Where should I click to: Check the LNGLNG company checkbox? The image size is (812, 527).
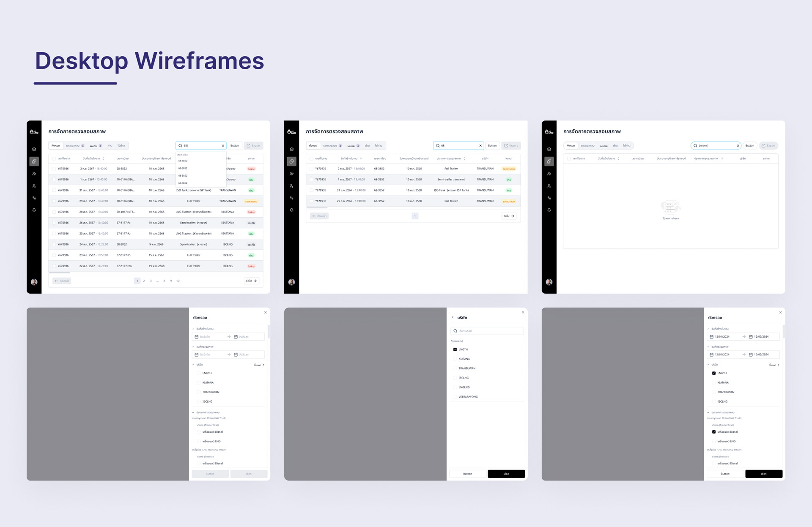pyautogui.click(x=455, y=387)
